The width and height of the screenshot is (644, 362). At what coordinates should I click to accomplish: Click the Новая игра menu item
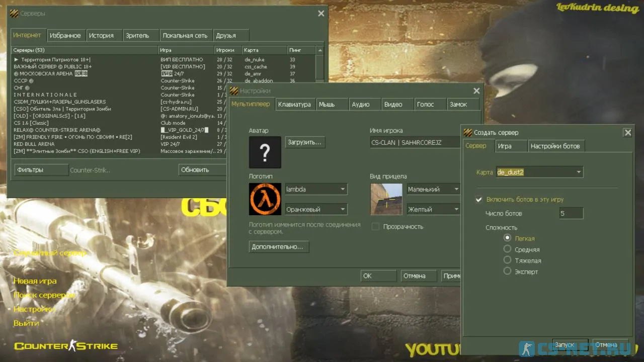pyautogui.click(x=35, y=281)
